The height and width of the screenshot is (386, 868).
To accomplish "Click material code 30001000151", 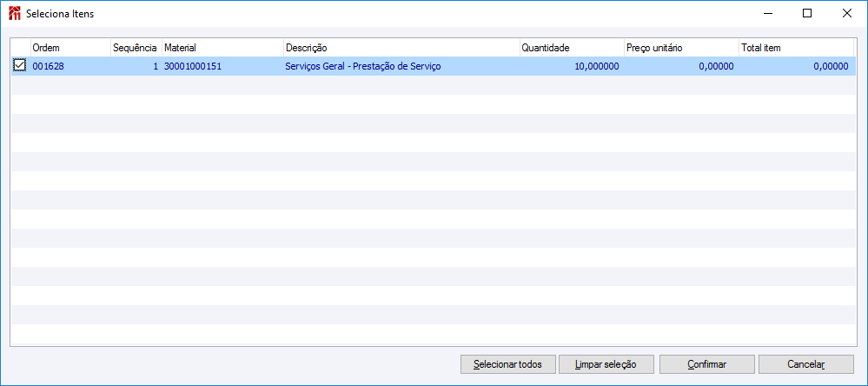I will click(192, 66).
